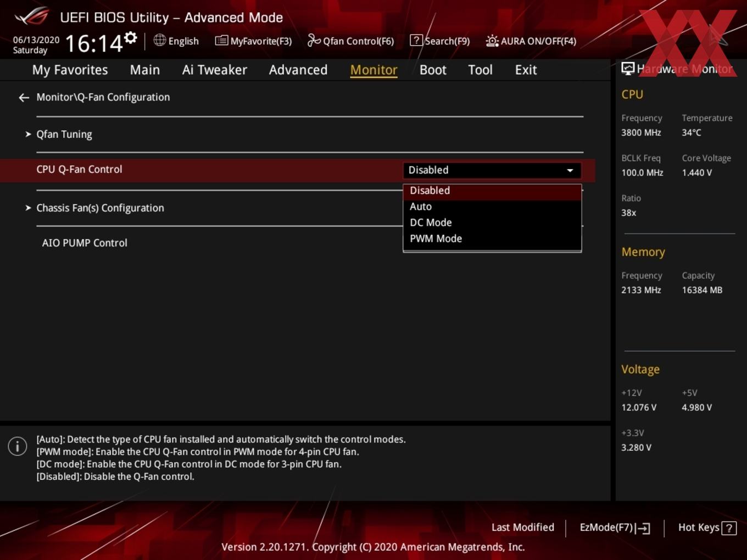Click the ROG logo icon
Viewport: 747px width, 560px height.
click(32, 17)
